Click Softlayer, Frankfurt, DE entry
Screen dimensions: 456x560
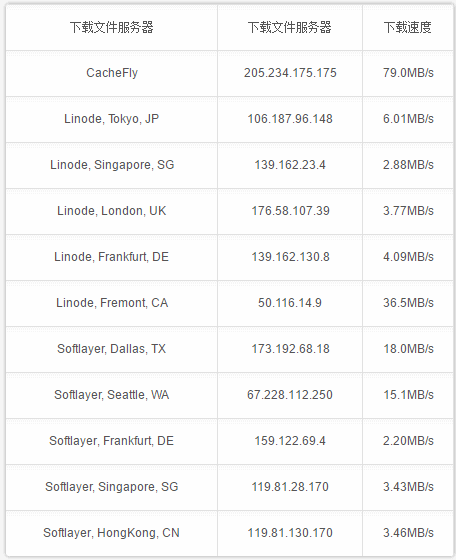point(111,441)
